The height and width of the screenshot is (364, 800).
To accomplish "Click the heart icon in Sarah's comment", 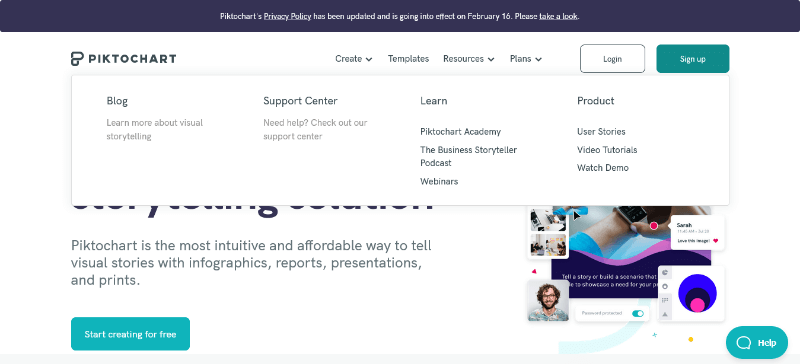I will (x=715, y=240).
